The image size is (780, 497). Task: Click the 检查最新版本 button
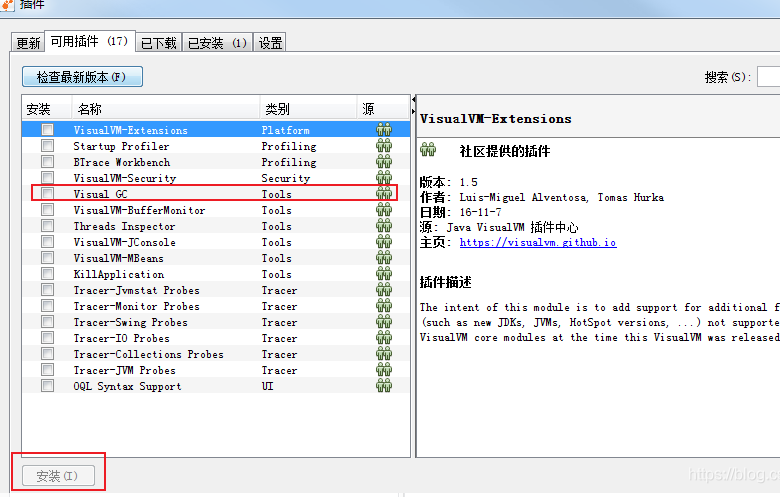point(82,77)
